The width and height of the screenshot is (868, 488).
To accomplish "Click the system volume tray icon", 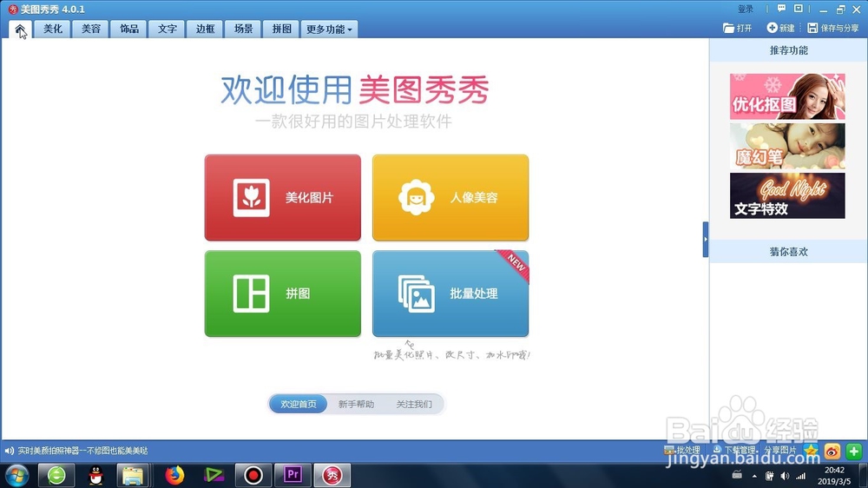I will [785, 476].
